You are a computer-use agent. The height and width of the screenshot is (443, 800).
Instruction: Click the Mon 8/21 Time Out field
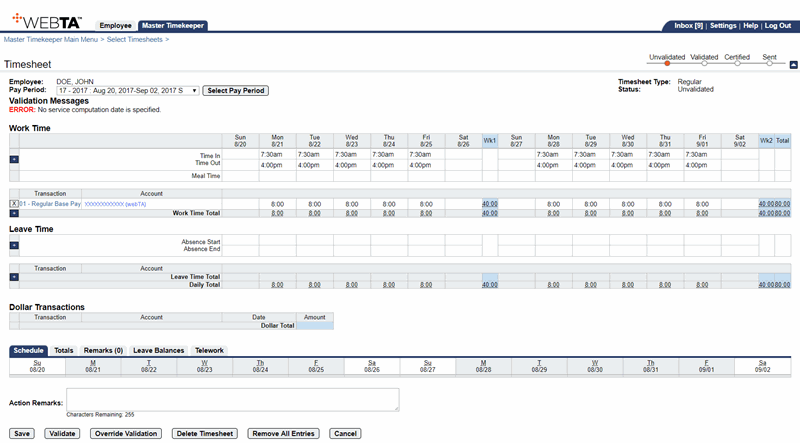point(278,165)
